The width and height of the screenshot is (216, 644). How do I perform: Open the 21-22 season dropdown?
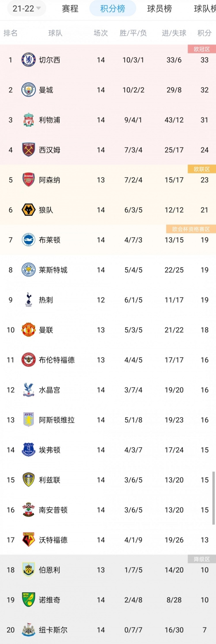[x=26, y=8]
